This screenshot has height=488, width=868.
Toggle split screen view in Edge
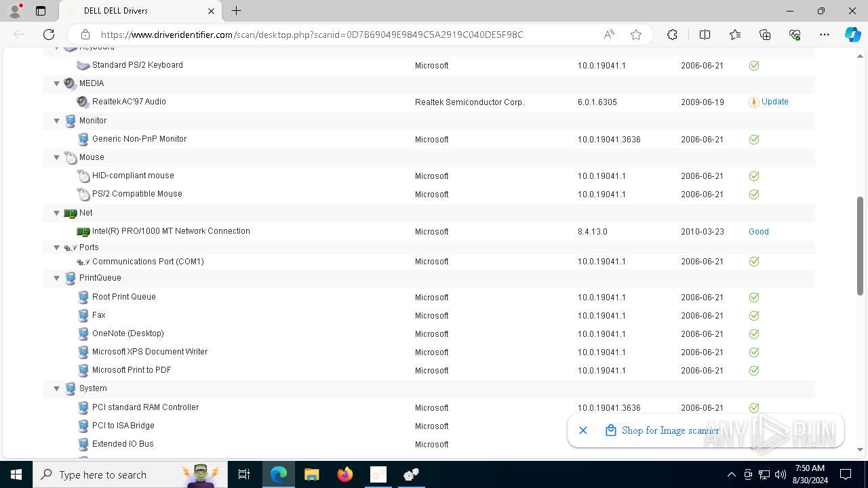[705, 35]
